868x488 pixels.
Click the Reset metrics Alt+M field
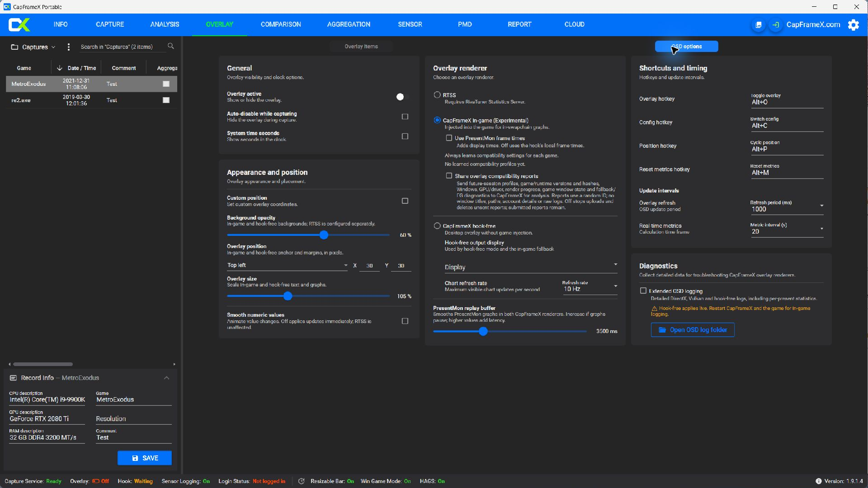787,170
